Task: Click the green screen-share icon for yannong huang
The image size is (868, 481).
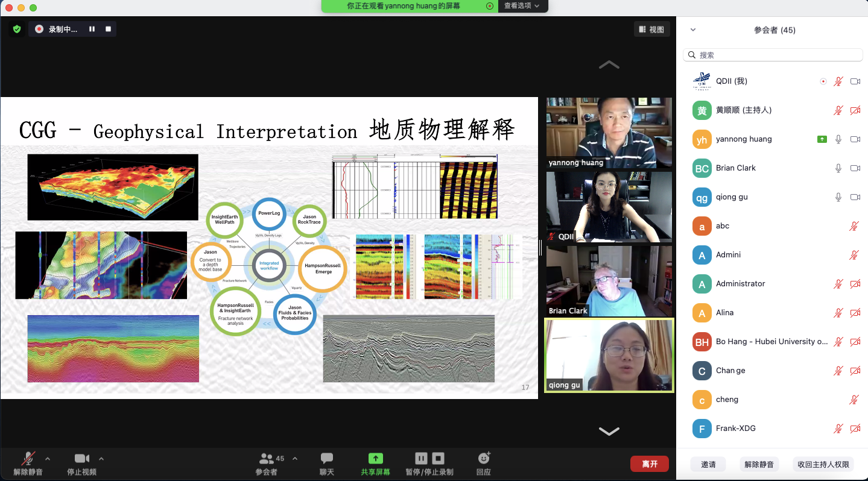Action: (822, 139)
